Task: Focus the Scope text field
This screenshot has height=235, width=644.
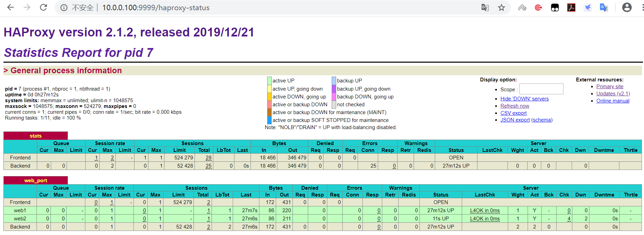Action: [541, 89]
